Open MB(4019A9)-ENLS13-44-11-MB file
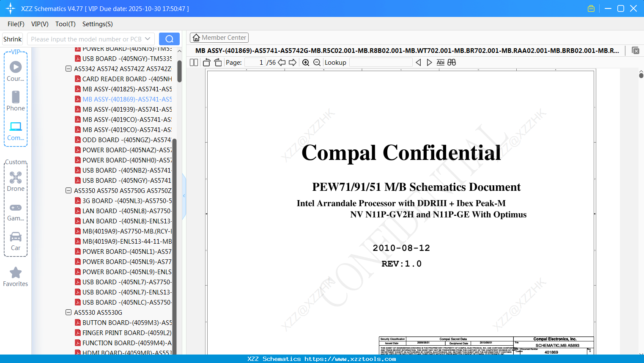The height and width of the screenshot is (363, 644). pyautogui.click(x=123, y=241)
